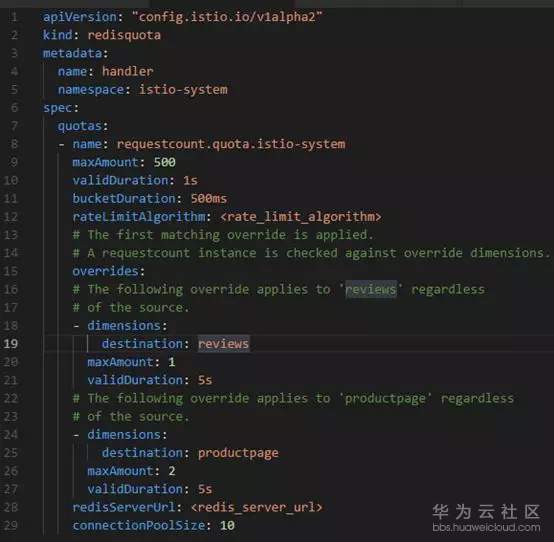
Task: Click the spec: key on line 6
Action: click(x=61, y=108)
